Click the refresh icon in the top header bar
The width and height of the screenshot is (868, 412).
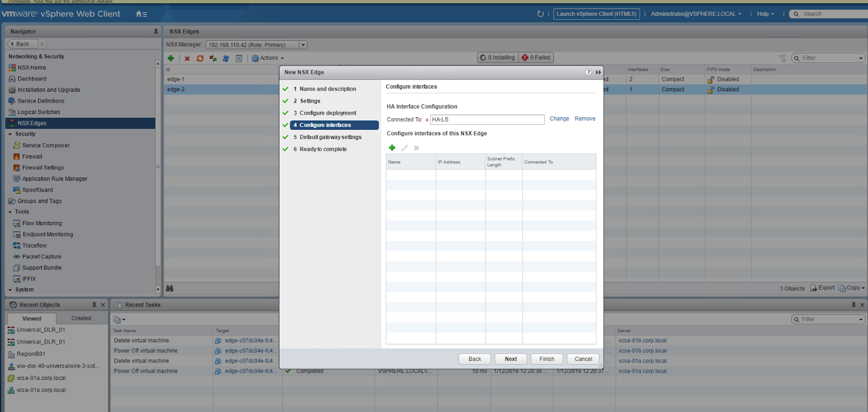click(x=540, y=14)
